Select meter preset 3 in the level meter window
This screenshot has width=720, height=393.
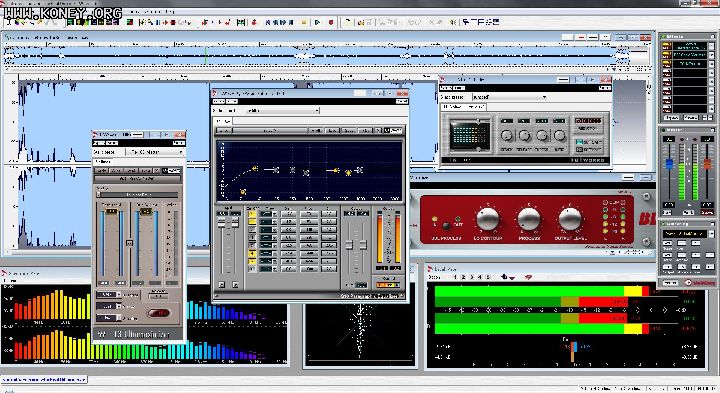(472, 277)
